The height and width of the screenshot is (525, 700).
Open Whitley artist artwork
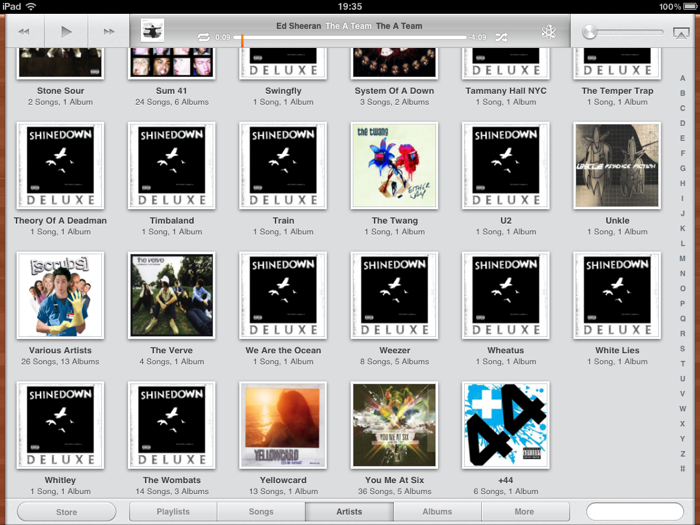60,425
